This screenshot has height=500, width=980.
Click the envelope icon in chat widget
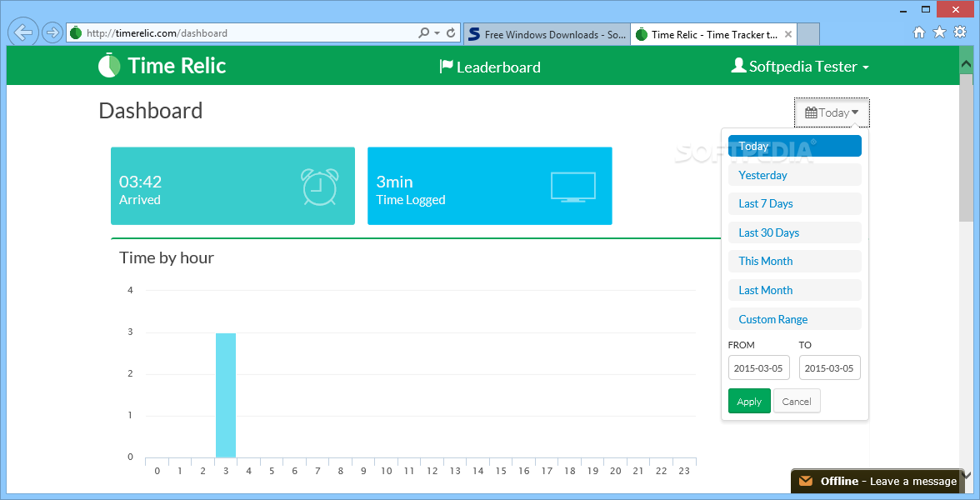807,482
